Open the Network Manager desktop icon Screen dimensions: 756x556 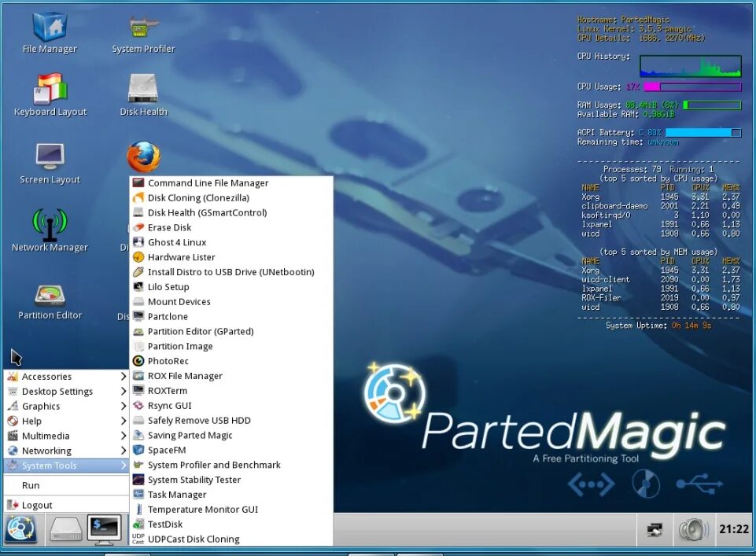(x=50, y=230)
